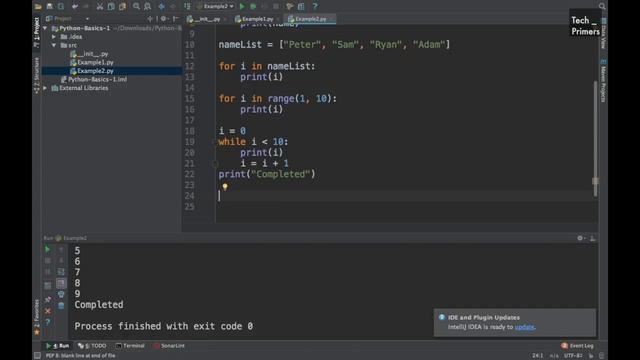Open the Structure side tab
This screenshot has width=640, height=360.
coord(37,75)
